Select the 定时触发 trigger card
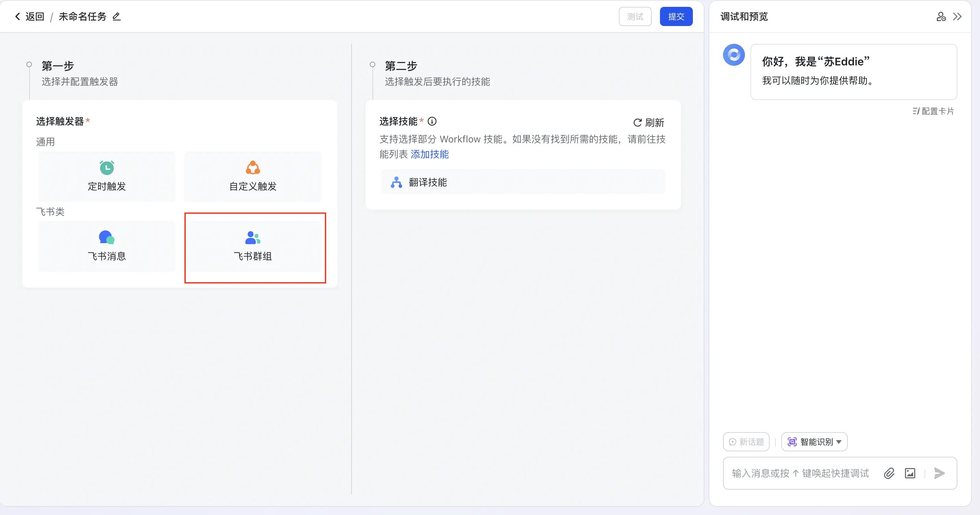This screenshot has width=980, height=515. (107, 176)
